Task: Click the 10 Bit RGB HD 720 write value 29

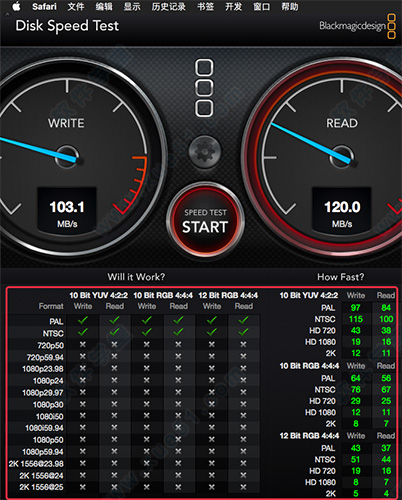Action: point(355,401)
